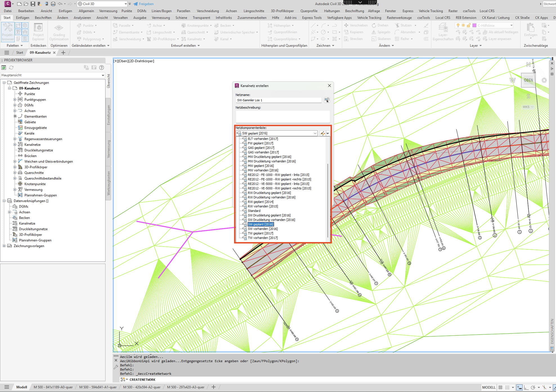Collapse the Datenverknüpfungen tree node
Screen dimensions: 556x392
click(4, 201)
